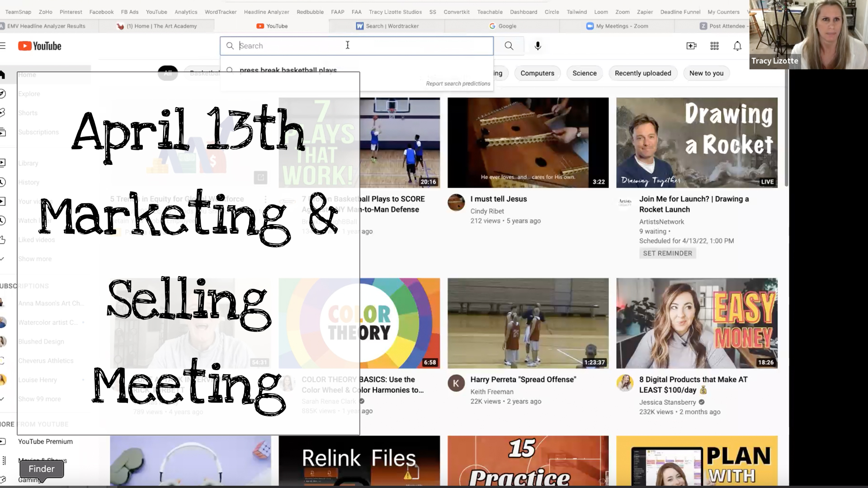The height and width of the screenshot is (488, 868).
Task: Open the Tracy Lizotte Studios bookmark
Action: tap(395, 12)
